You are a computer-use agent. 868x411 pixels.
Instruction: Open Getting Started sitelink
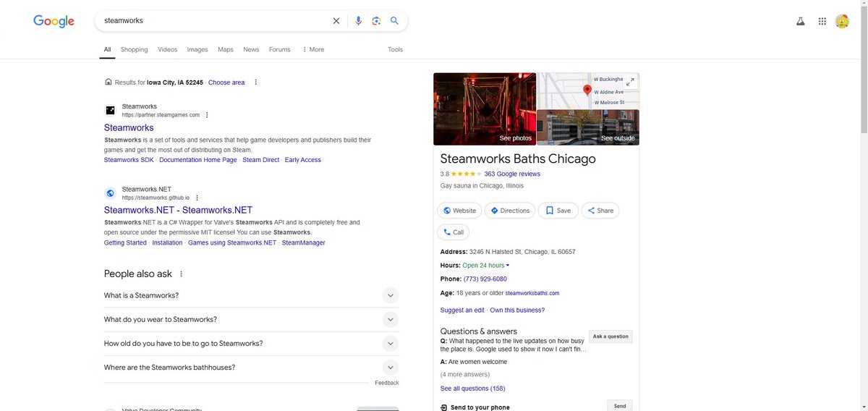coord(125,242)
